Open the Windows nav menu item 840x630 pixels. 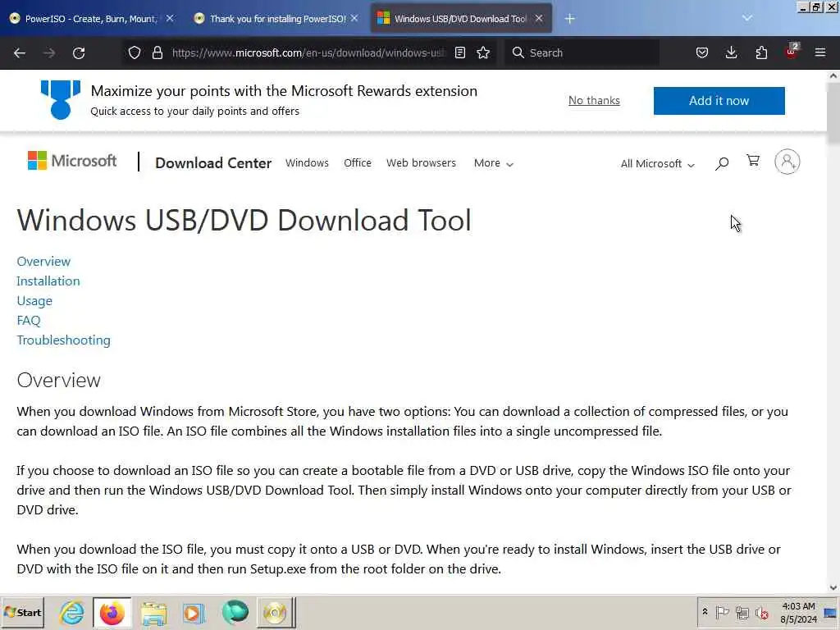[x=307, y=163]
